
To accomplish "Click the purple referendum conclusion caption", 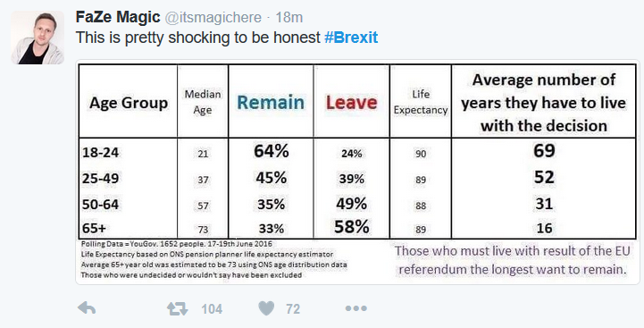I will [x=513, y=260].
